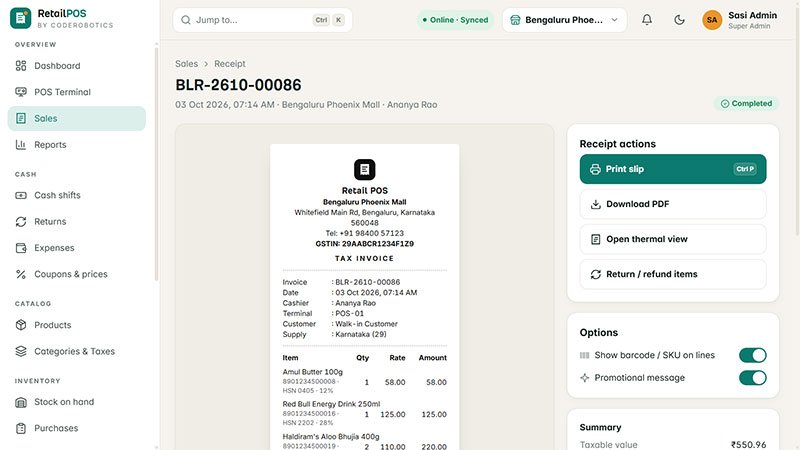Go back via Sales breadcrumb link
Image resolution: width=800 pixels, height=450 pixels.
click(186, 64)
